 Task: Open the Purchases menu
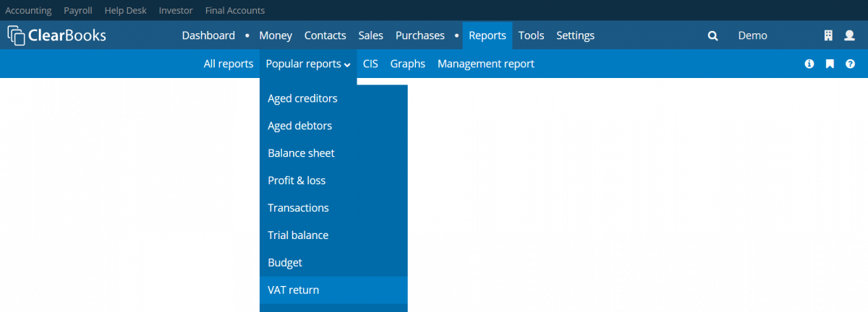420,35
